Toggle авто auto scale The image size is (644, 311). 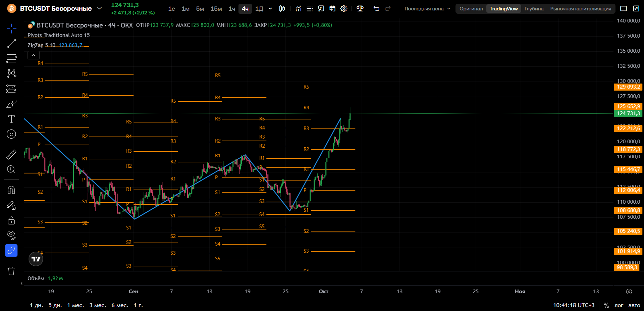coord(634,305)
